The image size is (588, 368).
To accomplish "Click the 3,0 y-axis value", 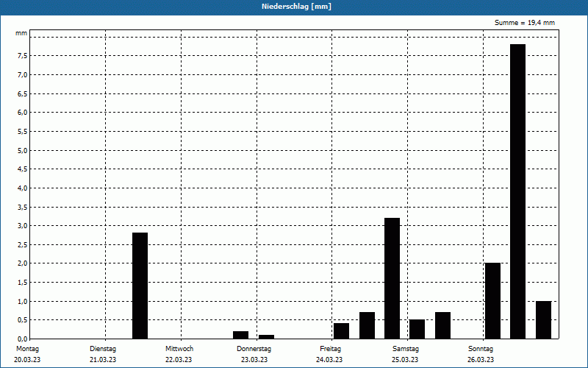I will 23,226.
